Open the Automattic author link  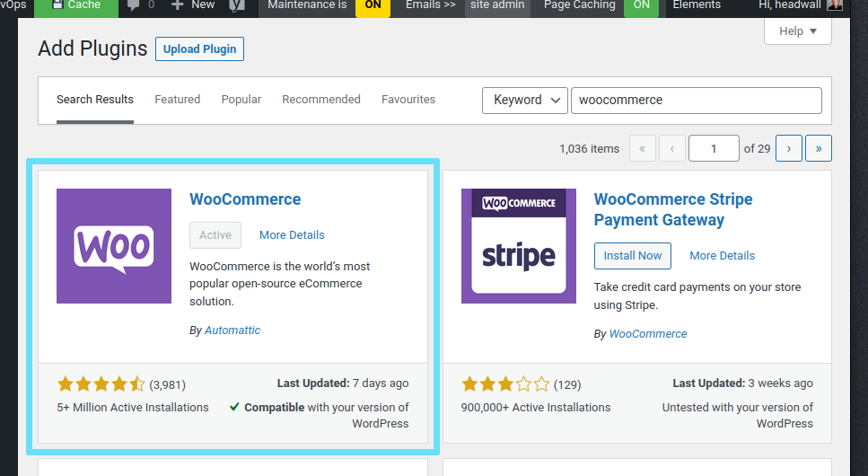click(x=232, y=331)
